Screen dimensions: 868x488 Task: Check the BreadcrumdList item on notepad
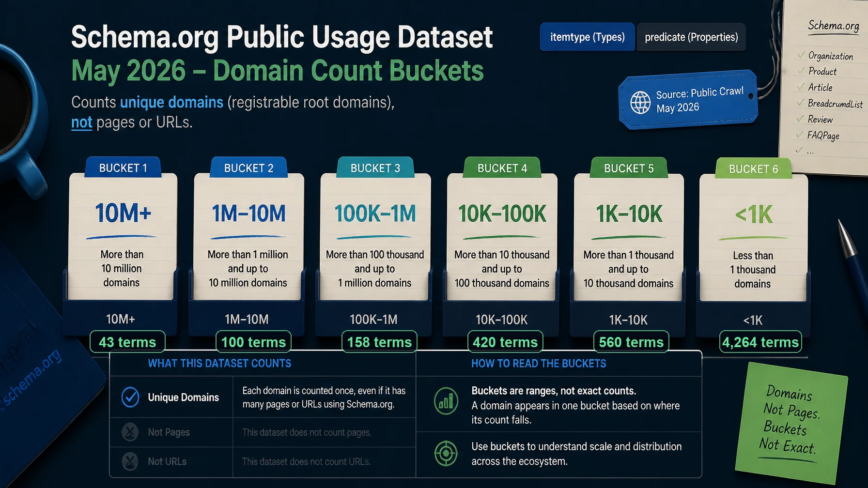830,103
